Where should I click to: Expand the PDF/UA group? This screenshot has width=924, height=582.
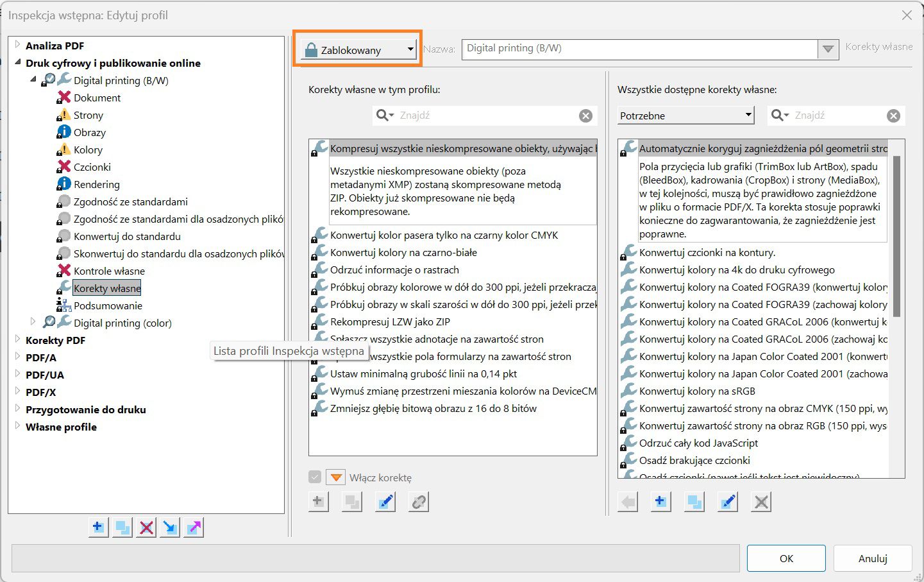(17, 374)
